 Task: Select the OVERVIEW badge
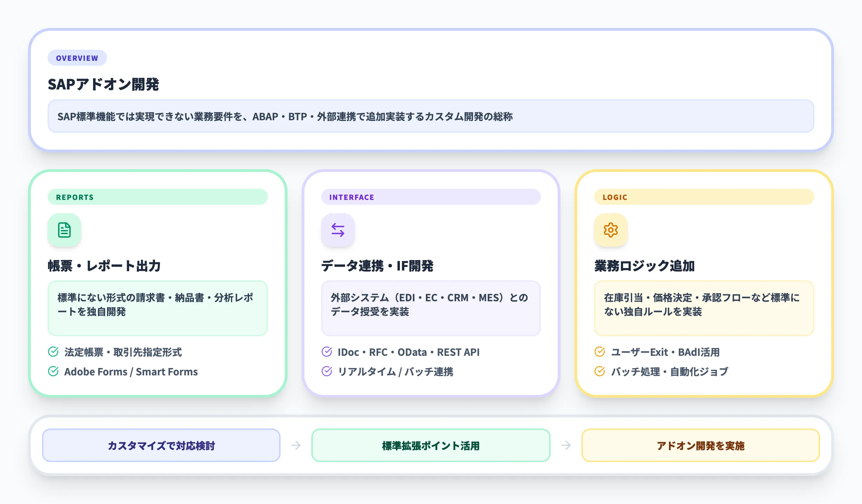click(77, 58)
